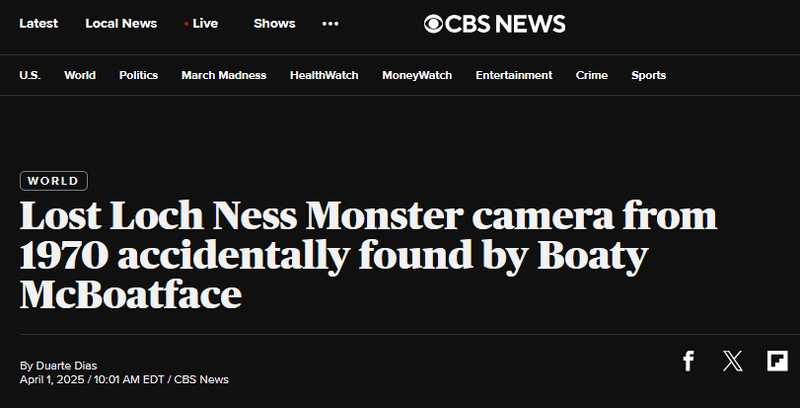Share article via Flipboard icon
This screenshot has height=408, width=800.
tap(778, 361)
